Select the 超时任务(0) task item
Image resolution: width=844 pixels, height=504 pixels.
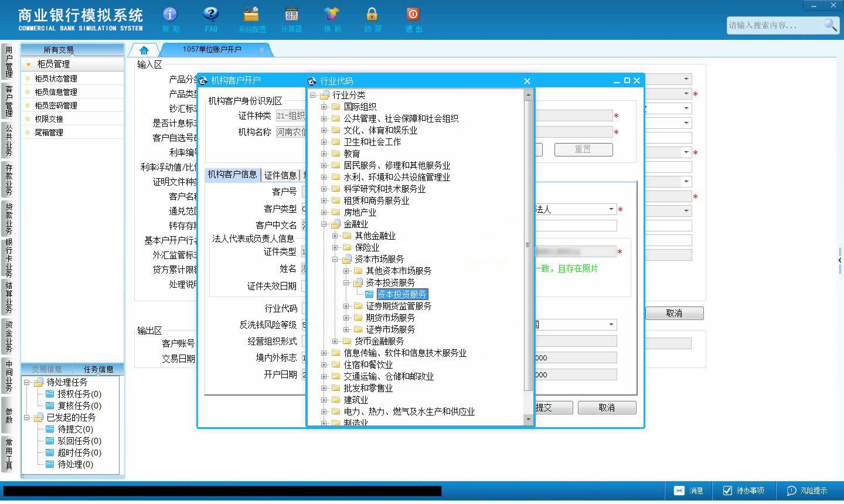click(x=79, y=452)
